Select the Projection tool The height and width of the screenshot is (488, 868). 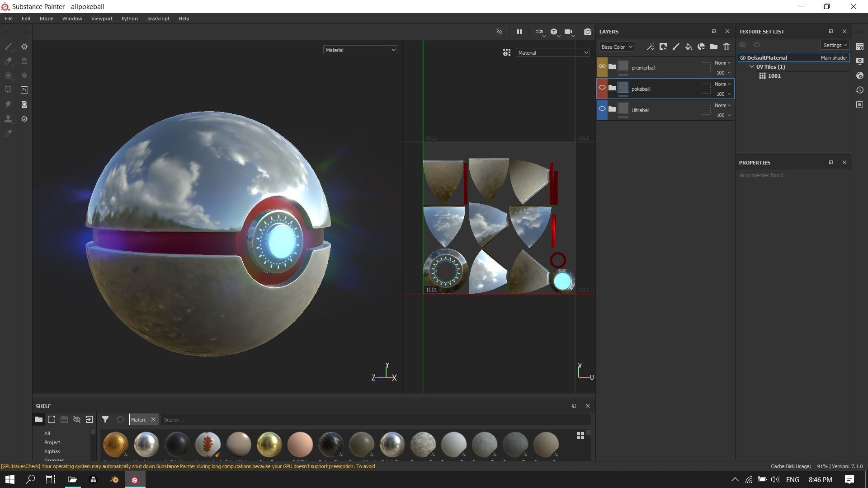(8, 75)
